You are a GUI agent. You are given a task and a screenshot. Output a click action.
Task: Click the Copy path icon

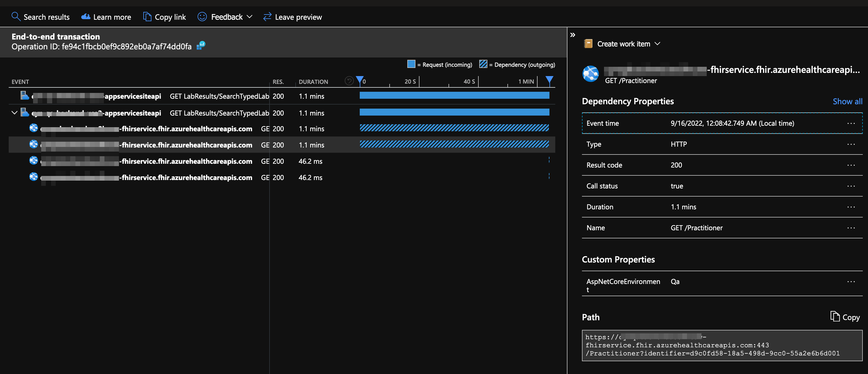835,317
